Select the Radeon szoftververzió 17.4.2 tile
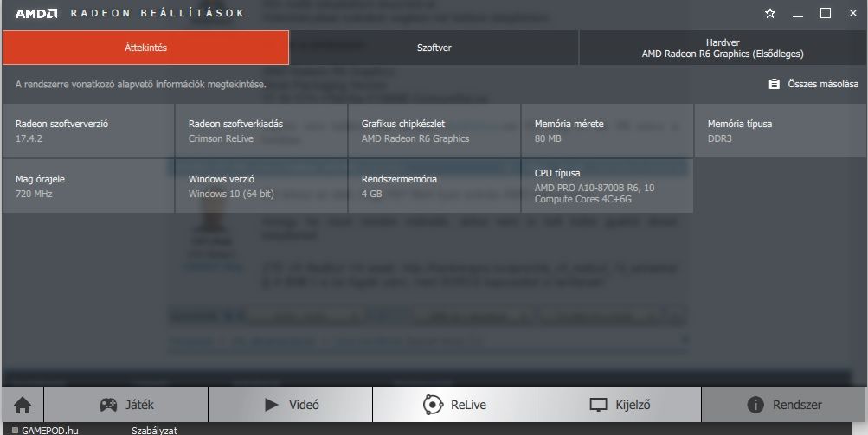This screenshot has width=868, height=435. point(88,131)
